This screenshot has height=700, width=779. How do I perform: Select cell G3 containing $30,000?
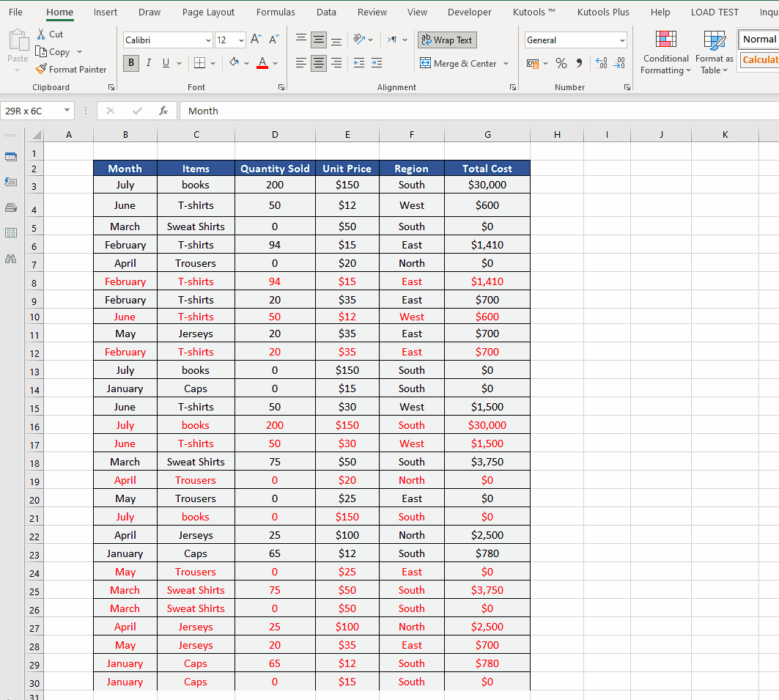coord(487,185)
